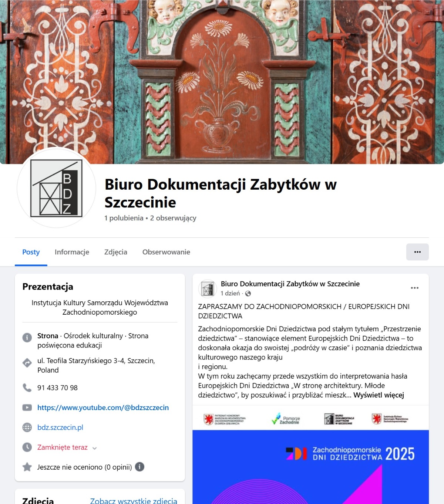Open the BDZ profile picture
Viewport: 444px width, 504px height.
click(56, 188)
